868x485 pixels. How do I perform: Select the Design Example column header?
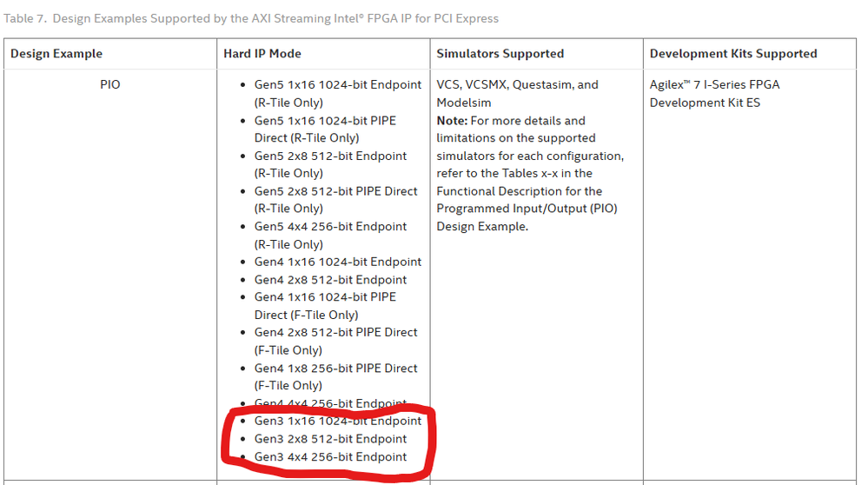tap(56, 54)
